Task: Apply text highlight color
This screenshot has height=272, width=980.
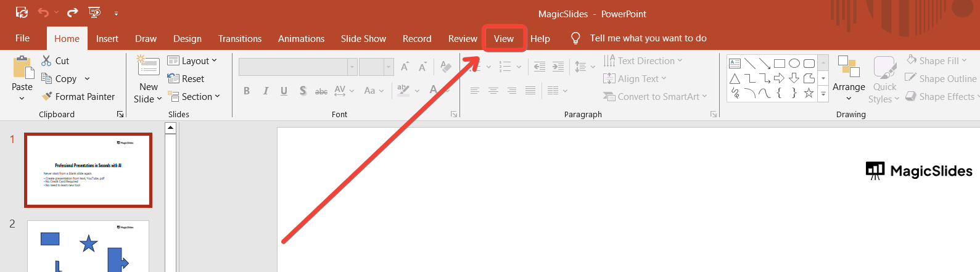Action: [x=403, y=91]
